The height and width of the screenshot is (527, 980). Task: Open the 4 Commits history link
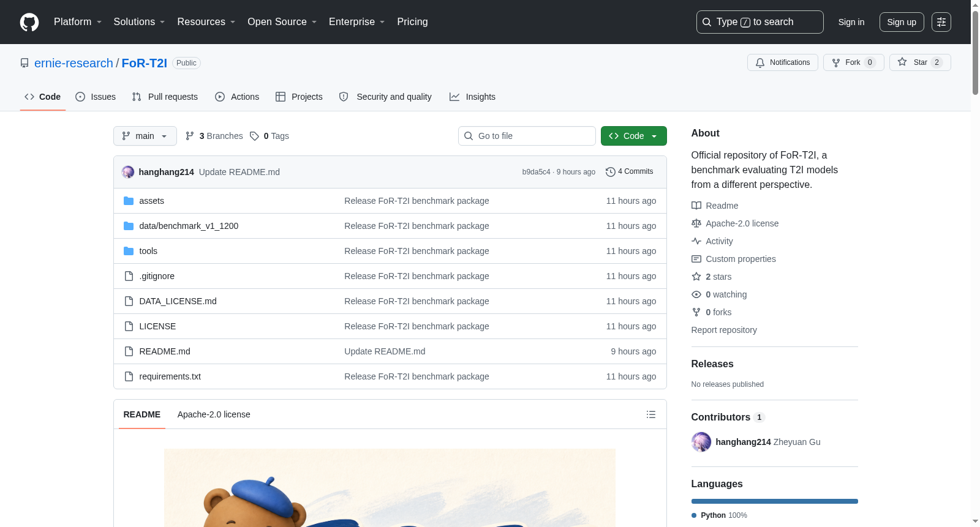[x=630, y=172]
